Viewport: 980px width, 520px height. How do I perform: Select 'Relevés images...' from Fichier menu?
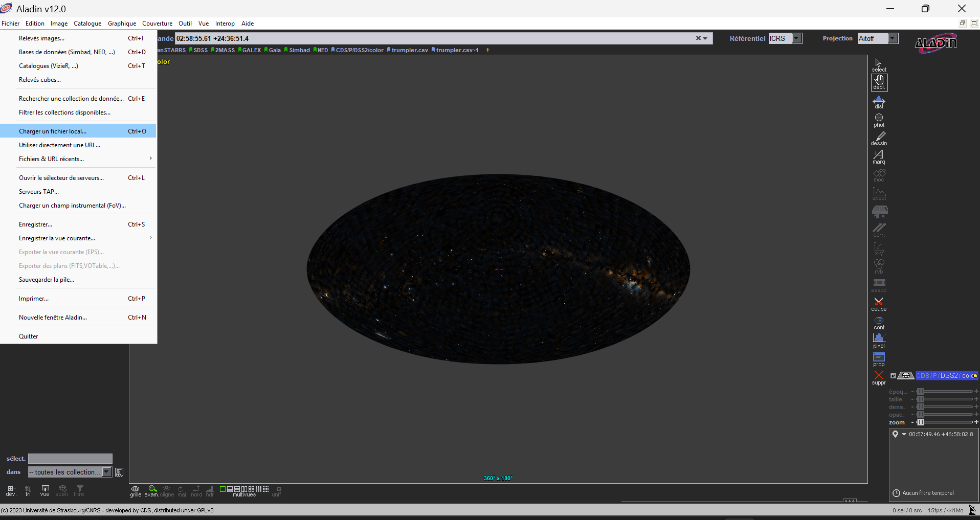pos(78,38)
